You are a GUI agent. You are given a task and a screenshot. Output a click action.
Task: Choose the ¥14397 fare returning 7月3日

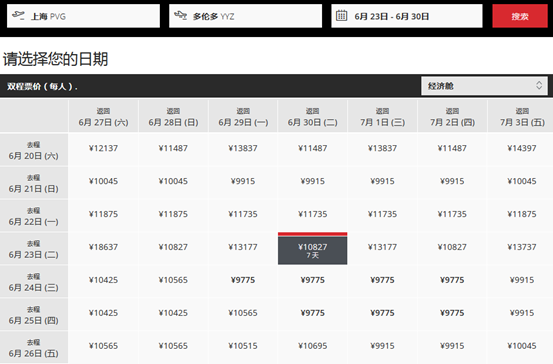coord(522,148)
